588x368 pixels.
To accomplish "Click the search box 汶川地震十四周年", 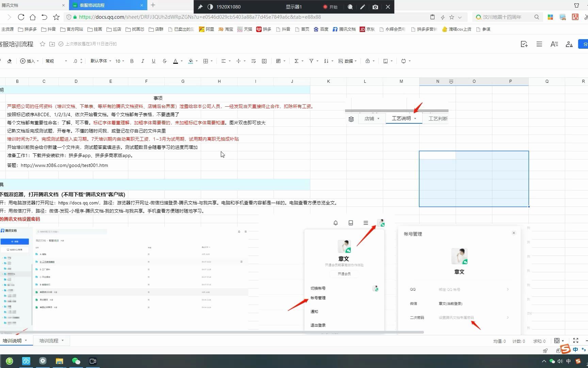I will pyautogui.click(x=502, y=17).
